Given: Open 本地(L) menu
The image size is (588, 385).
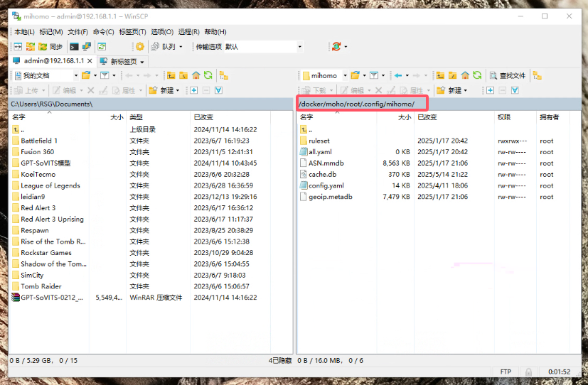Looking at the screenshot, I should pyautogui.click(x=24, y=32).
